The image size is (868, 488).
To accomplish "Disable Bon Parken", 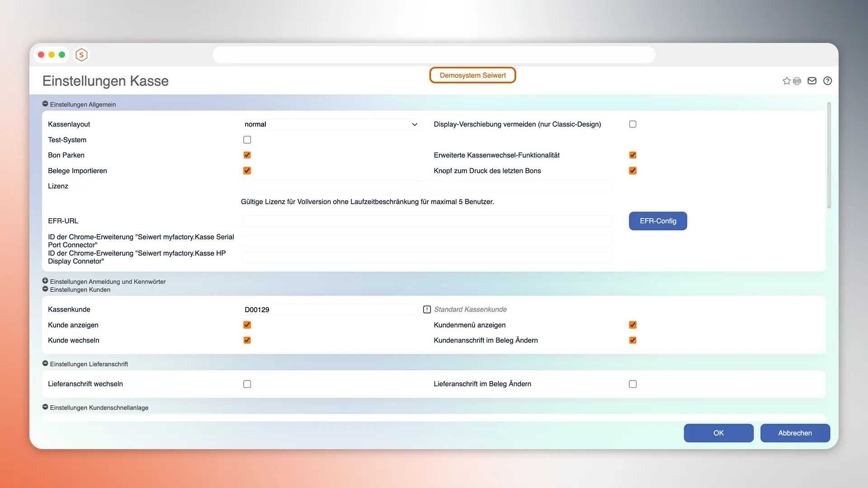I will [247, 155].
